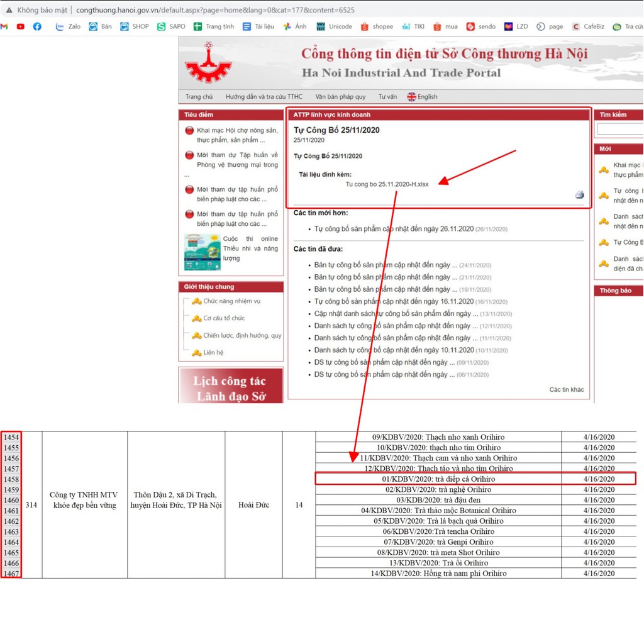Click the Tìm kiếm search input field
The width and height of the screenshot is (644, 644).
click(x=619, y=129)
